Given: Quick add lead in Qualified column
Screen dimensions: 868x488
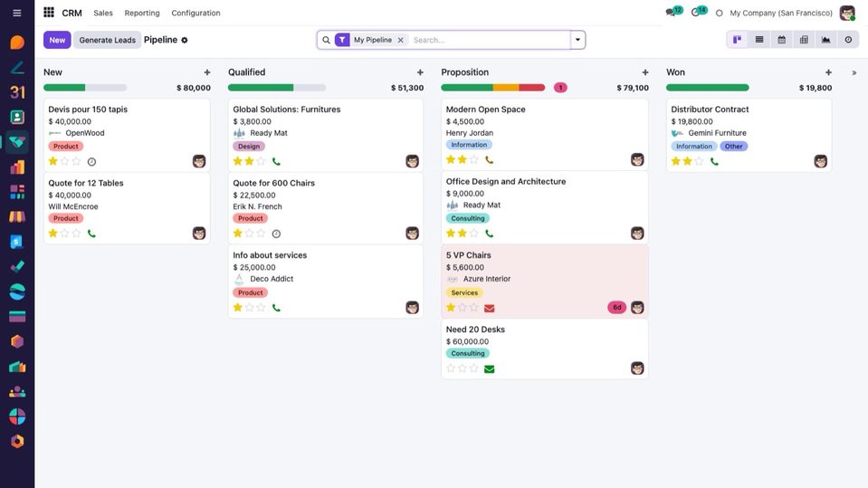Looking at the screenshot, I should click(420, 72).
